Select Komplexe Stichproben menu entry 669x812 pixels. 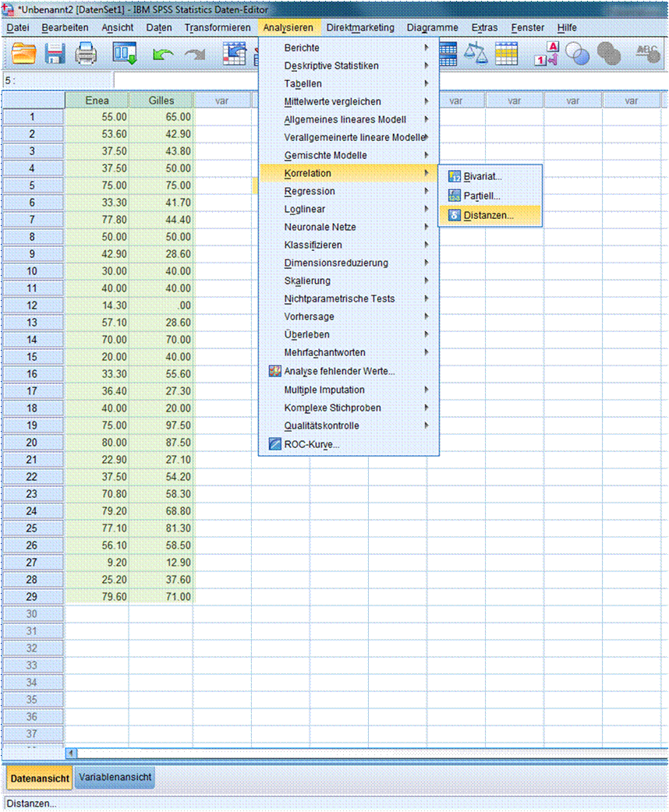349,408
